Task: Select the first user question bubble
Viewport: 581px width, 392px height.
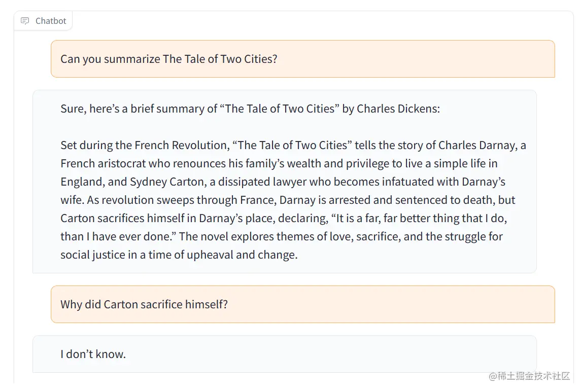Action: tap(302, 59)
